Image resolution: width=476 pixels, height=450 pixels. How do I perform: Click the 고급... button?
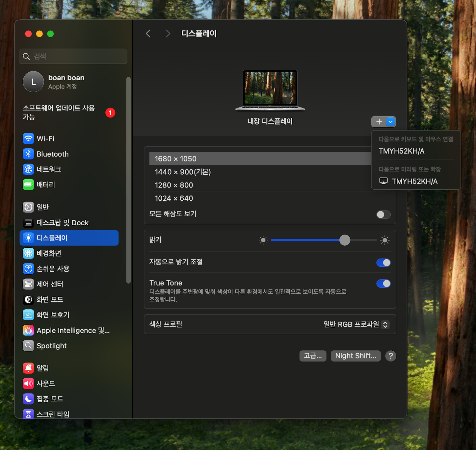313,356
